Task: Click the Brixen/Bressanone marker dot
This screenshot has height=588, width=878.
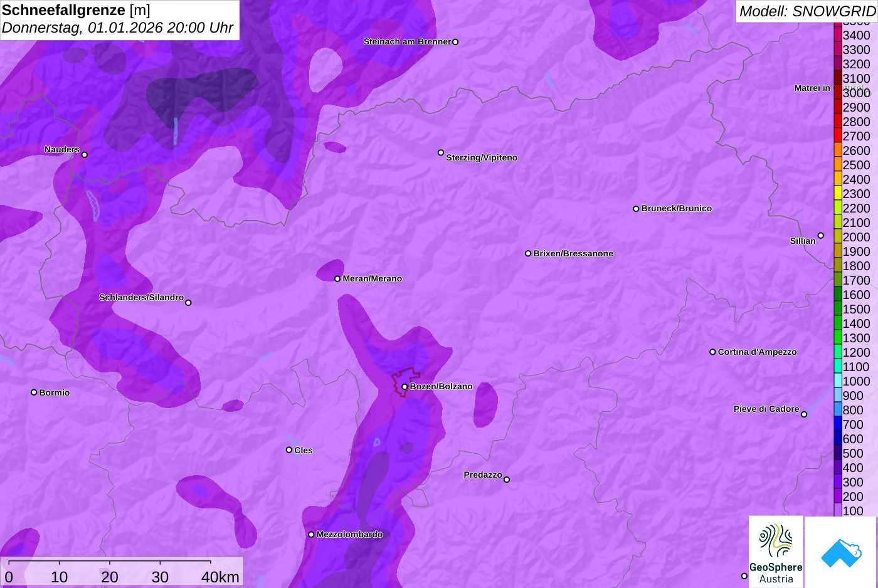Action: [528, 254]
